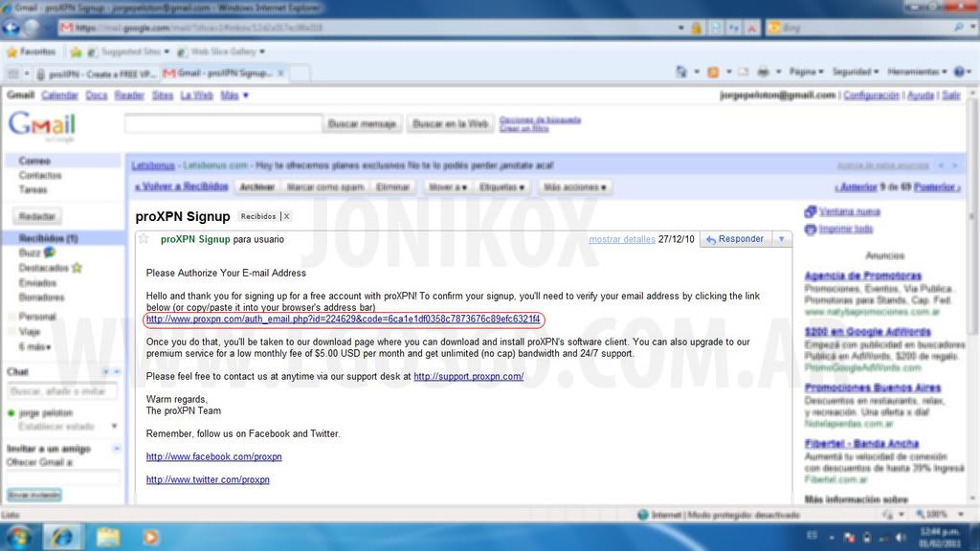Open Borradores folder in sidebar
The image size is (980, 551).
pos(42,298)
